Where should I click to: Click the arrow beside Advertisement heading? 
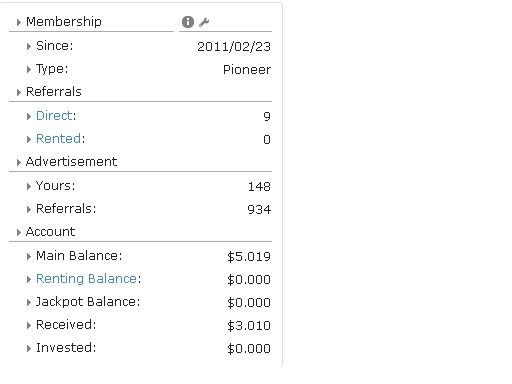[x=19, y=162]
